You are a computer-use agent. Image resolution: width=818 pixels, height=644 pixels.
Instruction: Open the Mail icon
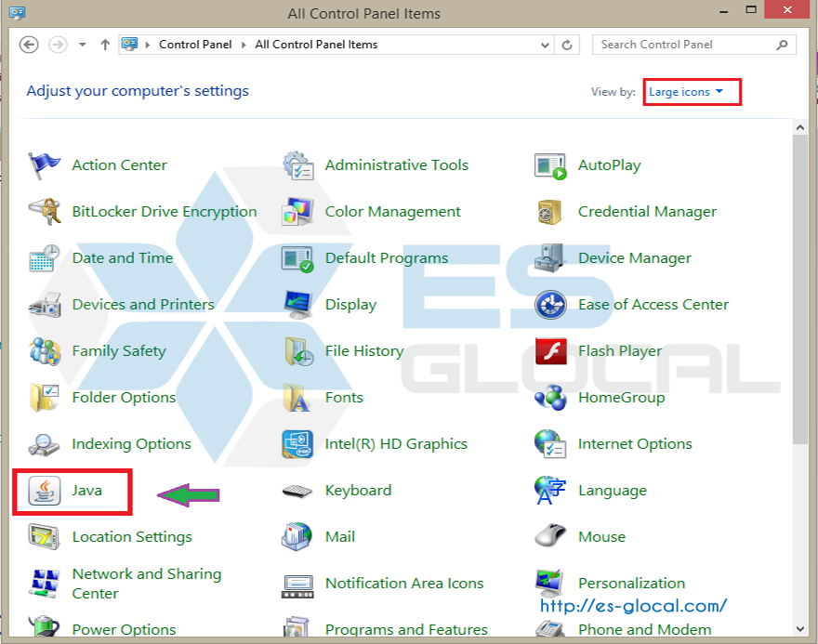(x=297, y=536)
